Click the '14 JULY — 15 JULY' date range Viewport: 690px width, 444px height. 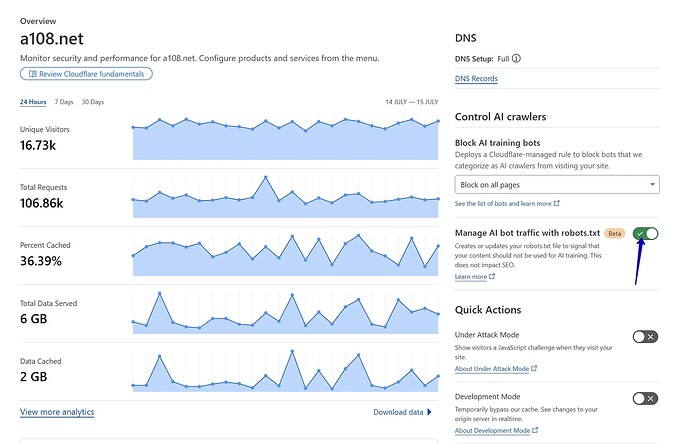tap(412, 102)
